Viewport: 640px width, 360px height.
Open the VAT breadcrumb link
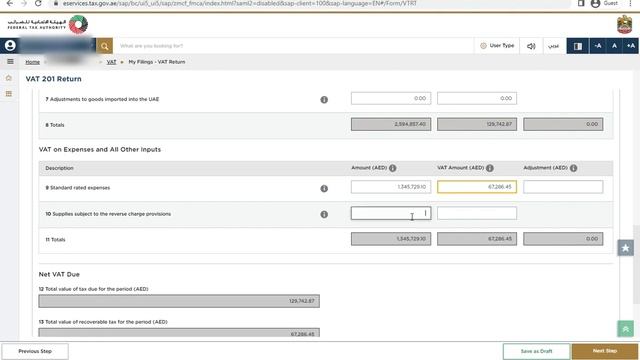(111, 62)
